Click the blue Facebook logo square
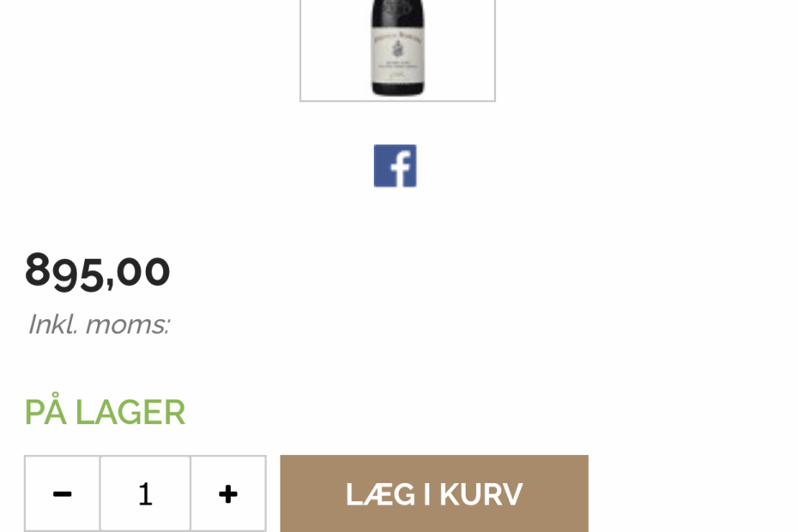 coord(395,166)
